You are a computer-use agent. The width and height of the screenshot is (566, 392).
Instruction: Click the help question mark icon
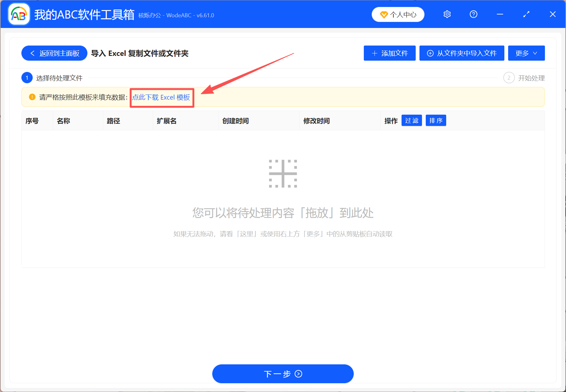(473, 14)
